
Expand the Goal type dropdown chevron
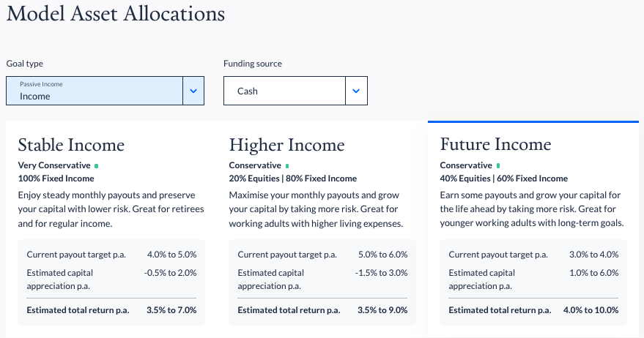(193, 91)
